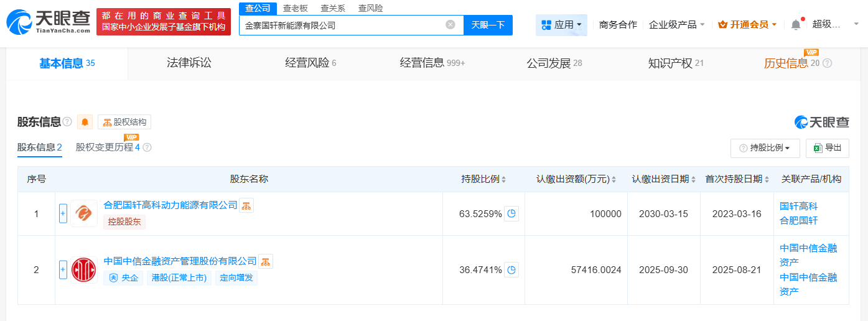The height and width of the screenshot is (321, 868).
Task: Click pie chart icon next to 63.5259%
Action: tap(511, 214)
